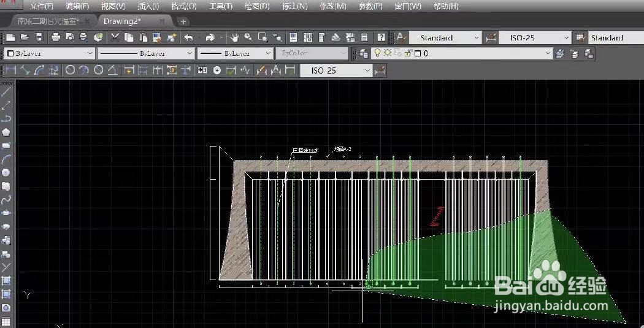Click the Center Mark icon
Viewport: 644px width, 328px height.
217,70
